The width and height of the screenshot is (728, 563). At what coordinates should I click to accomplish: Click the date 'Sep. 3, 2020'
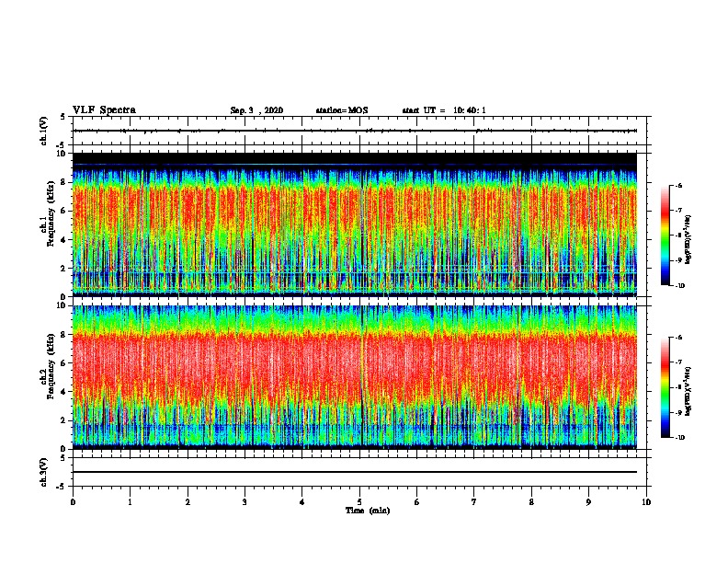[256, 110]
